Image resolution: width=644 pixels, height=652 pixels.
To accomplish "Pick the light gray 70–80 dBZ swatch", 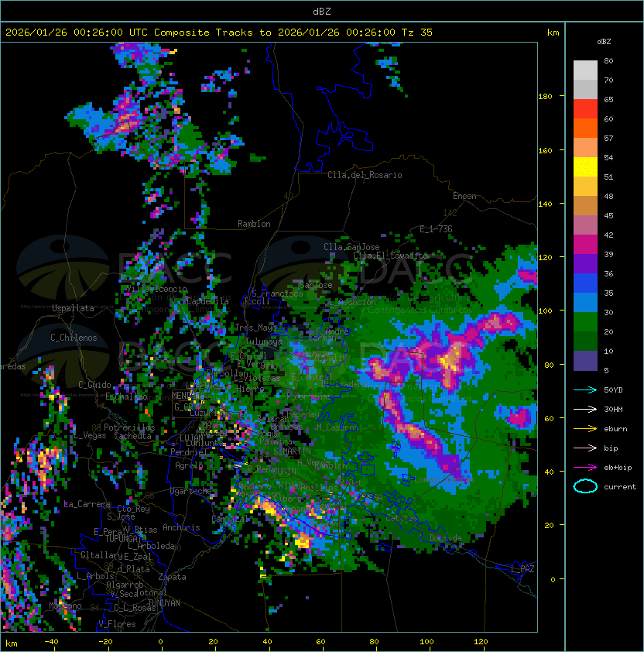I will point(585,70).
